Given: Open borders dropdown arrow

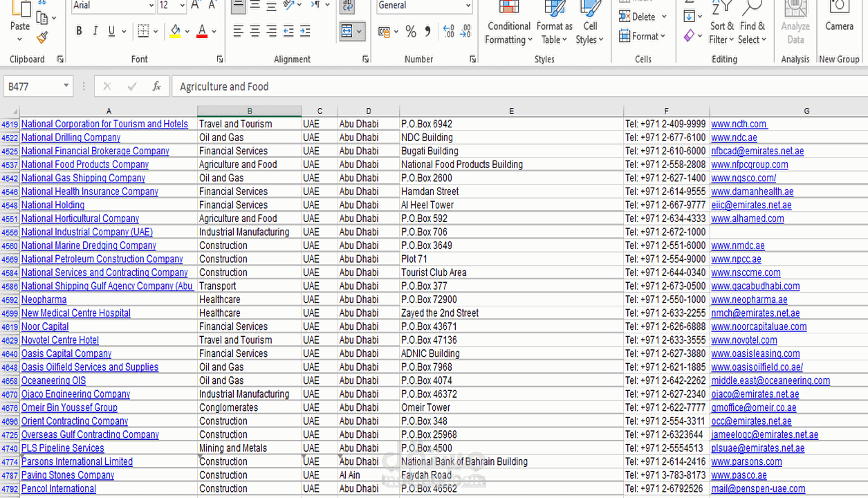Looking at the screenshot, I should pyautogui.click(x=156, y=31).
